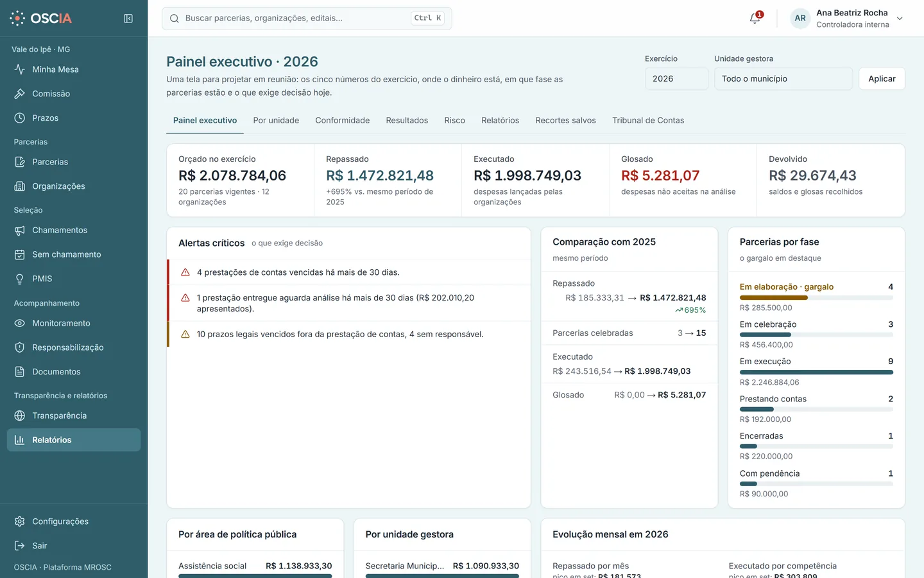The height and width of the screenshot is (578, 924).
Task: Open Recortes salvos tab
Action: tap(566, 120)
